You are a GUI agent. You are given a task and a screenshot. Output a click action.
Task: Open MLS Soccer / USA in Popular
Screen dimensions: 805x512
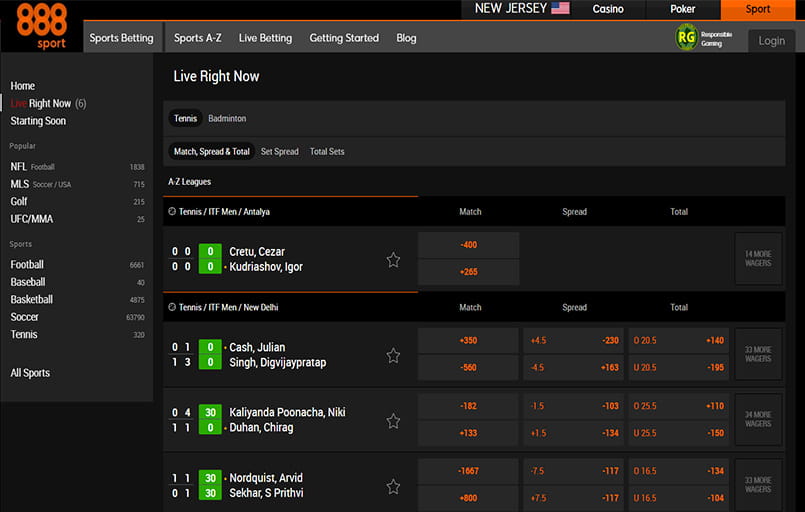pyautogui.click(x=77, y=184)
